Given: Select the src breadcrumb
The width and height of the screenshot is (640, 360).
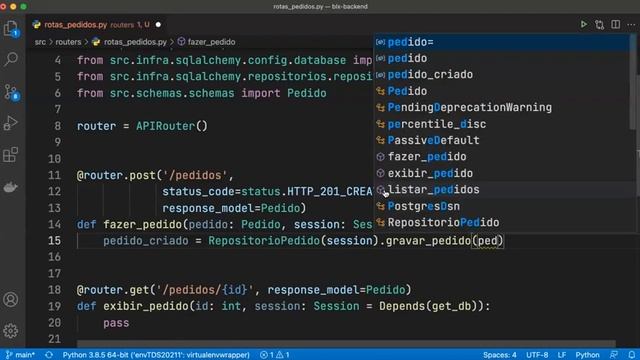Looking at the screenshot, I should [x=40, y=42].
